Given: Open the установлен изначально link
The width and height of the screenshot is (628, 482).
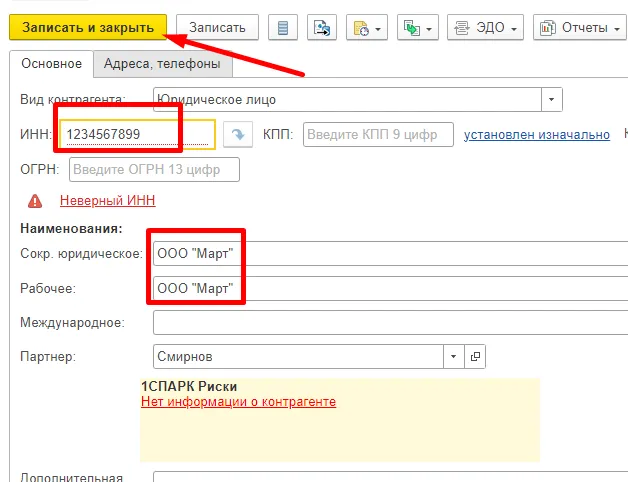Looking at the screenshot, I should click(537, 135).
